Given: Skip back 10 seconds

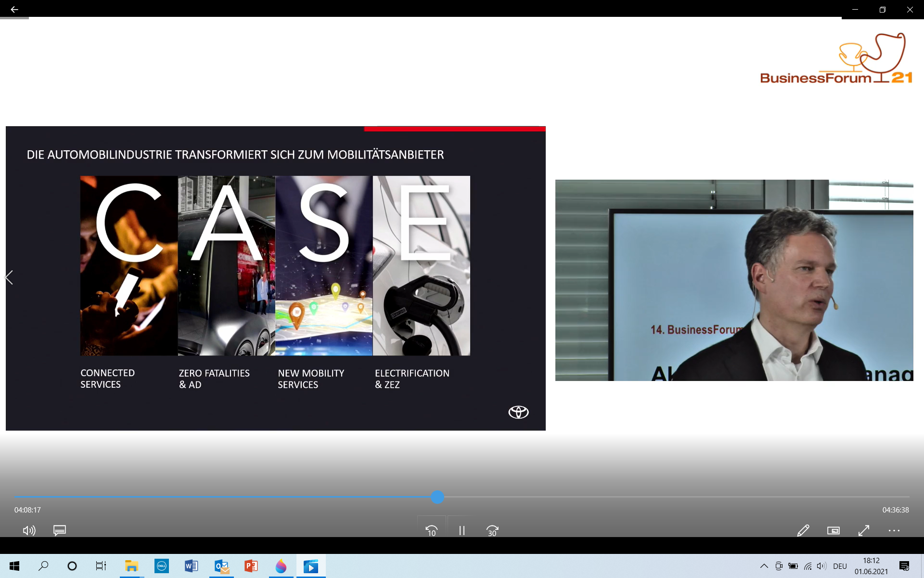Looking at the screenshot, I should (431, 530).
